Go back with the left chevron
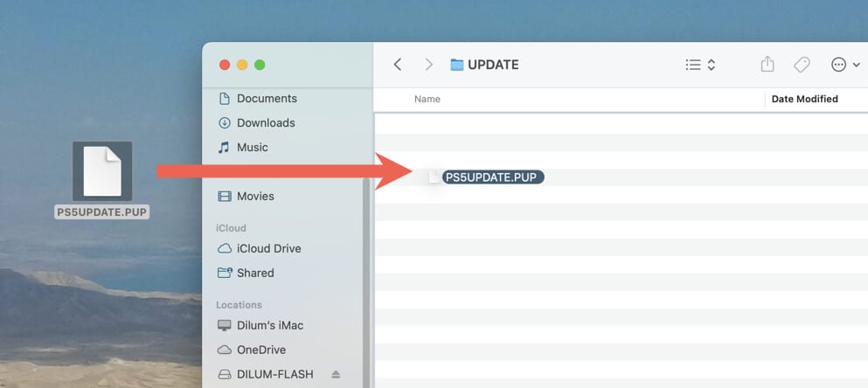 click(x=398, y=65)
